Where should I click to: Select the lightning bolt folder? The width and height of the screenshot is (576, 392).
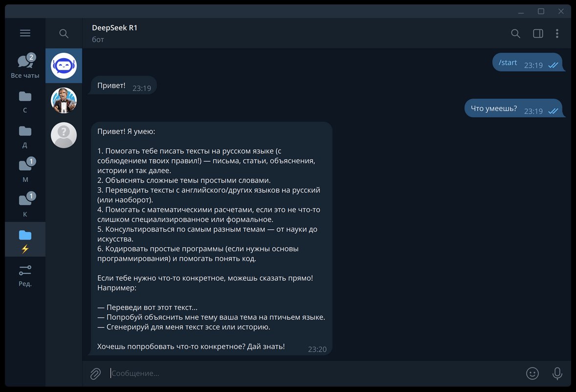click(25, 240)
